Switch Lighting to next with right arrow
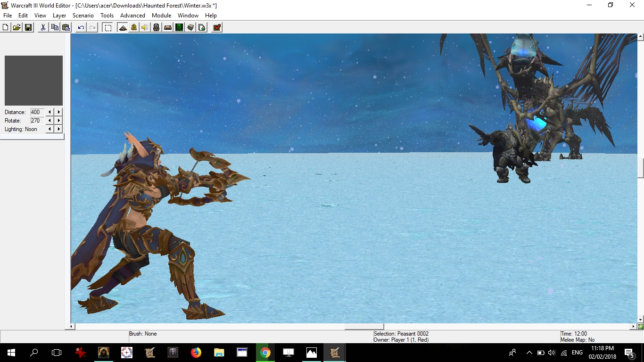 click(58, 129)
